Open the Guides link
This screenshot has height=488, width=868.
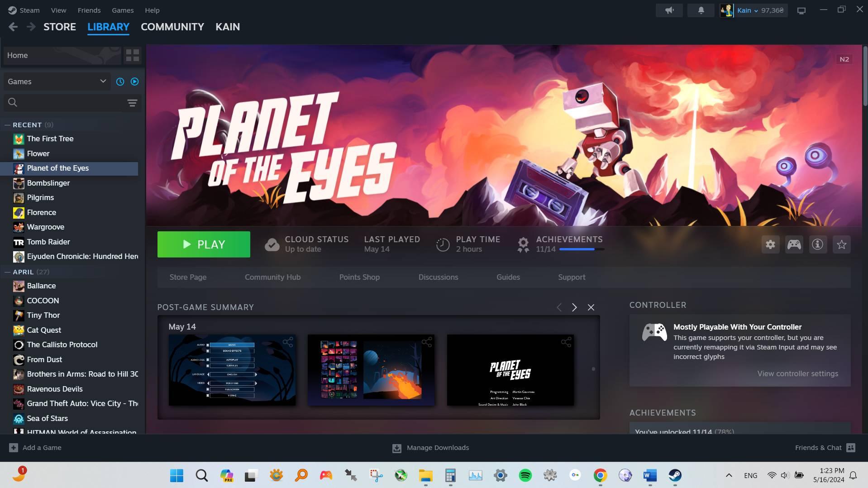[x=508, y=277]
